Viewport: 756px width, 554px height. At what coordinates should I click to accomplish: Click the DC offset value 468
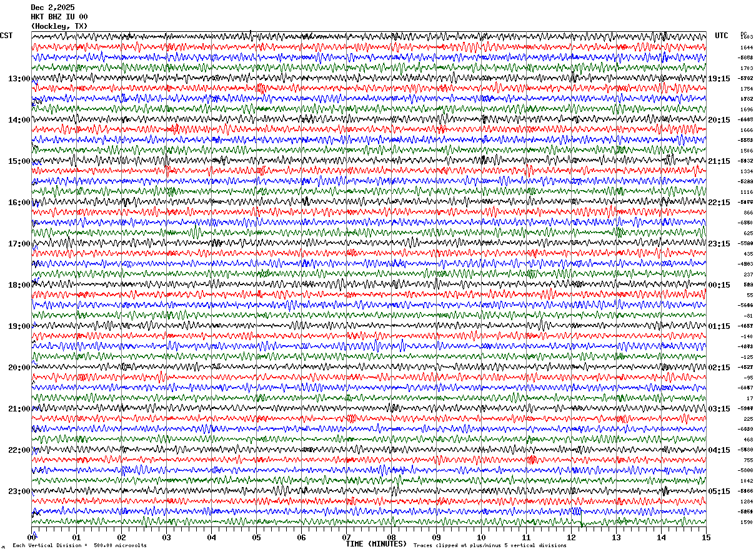[748, 440]
